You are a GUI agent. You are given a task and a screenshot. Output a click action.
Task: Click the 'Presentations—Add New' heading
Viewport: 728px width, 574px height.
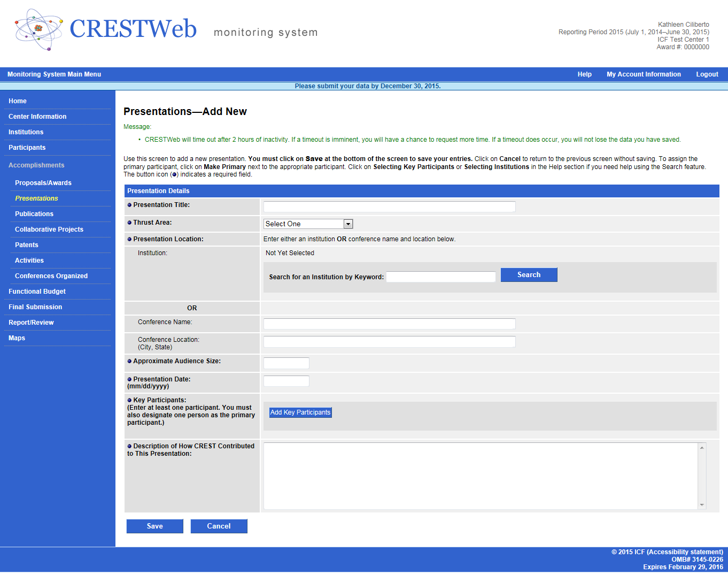185,111
